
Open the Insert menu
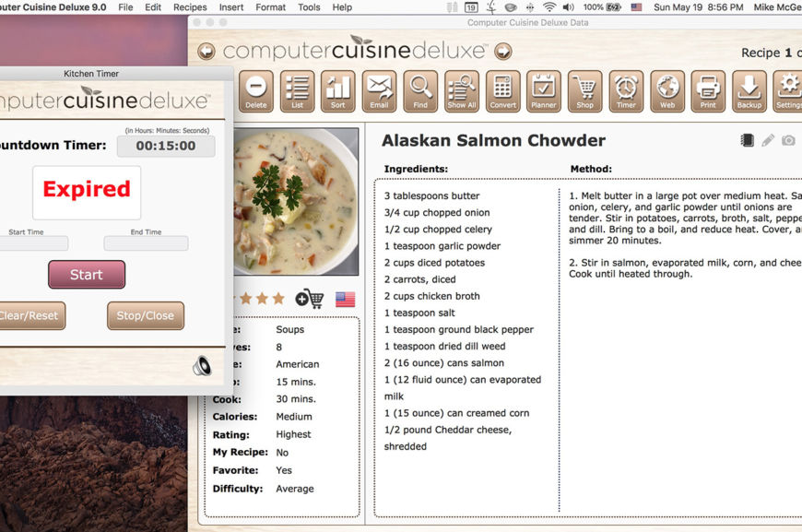tap(231, 7)
